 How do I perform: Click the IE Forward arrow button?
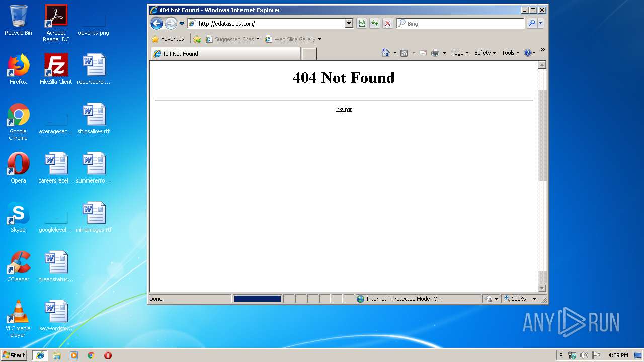171,23
